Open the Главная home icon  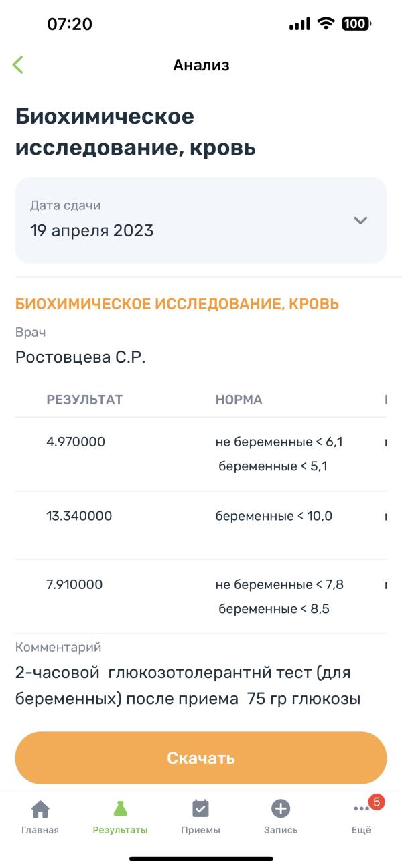point(40,808)
